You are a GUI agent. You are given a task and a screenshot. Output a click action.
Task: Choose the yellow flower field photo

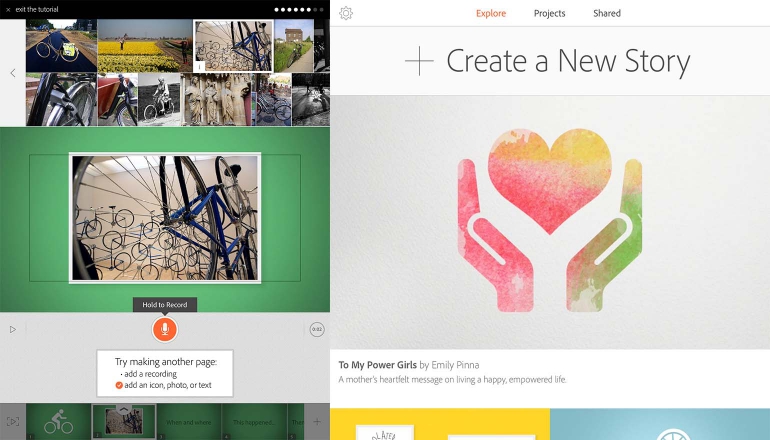(x=145, y=46)
